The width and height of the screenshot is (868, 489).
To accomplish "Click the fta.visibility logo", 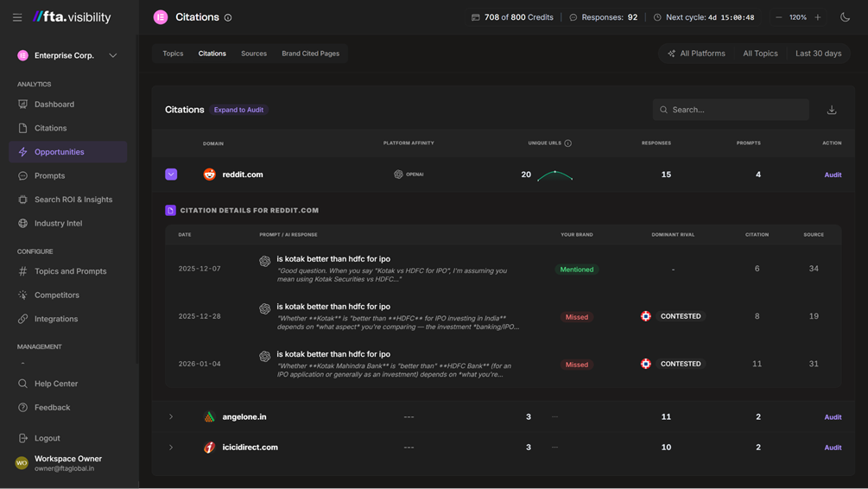I will pyautogui.click(x=72, y=17).
